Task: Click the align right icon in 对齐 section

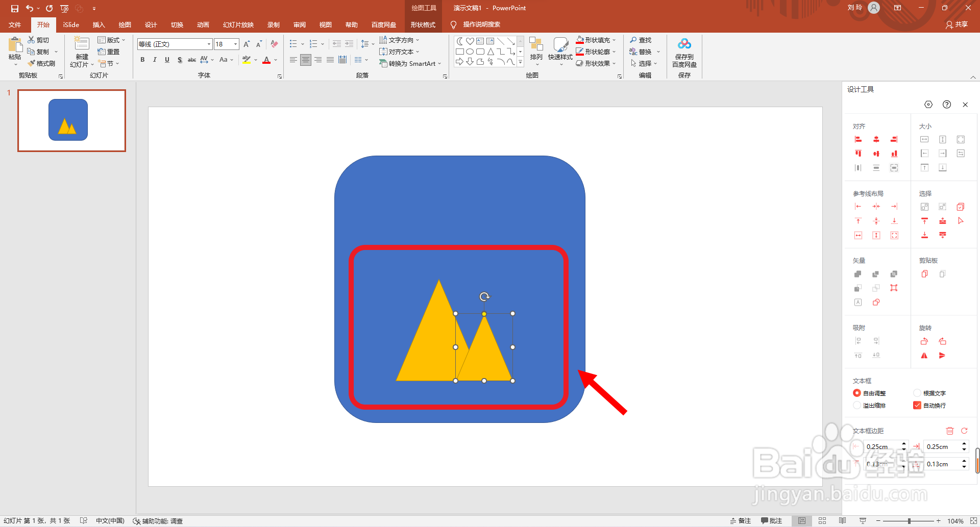Action: [x=894, y=139]
